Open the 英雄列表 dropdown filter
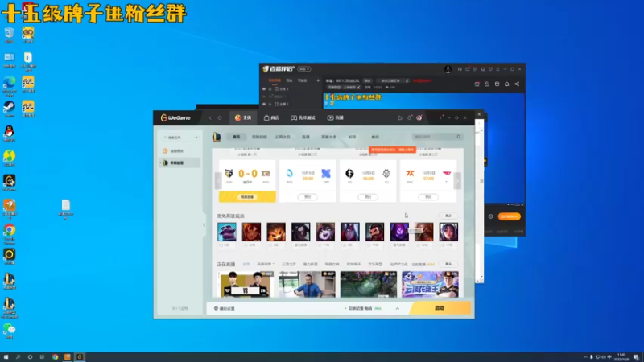The image size is (644, 362). (266, 264)
